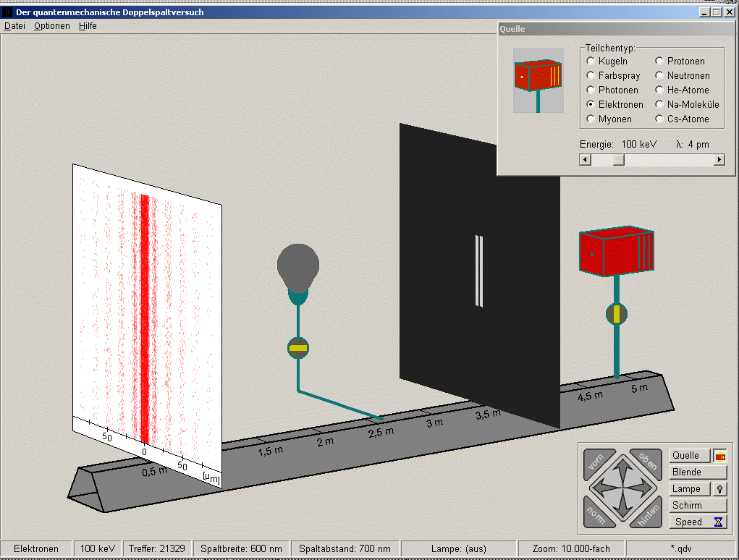Select the Cs-Atome radio option

(660, 119)
